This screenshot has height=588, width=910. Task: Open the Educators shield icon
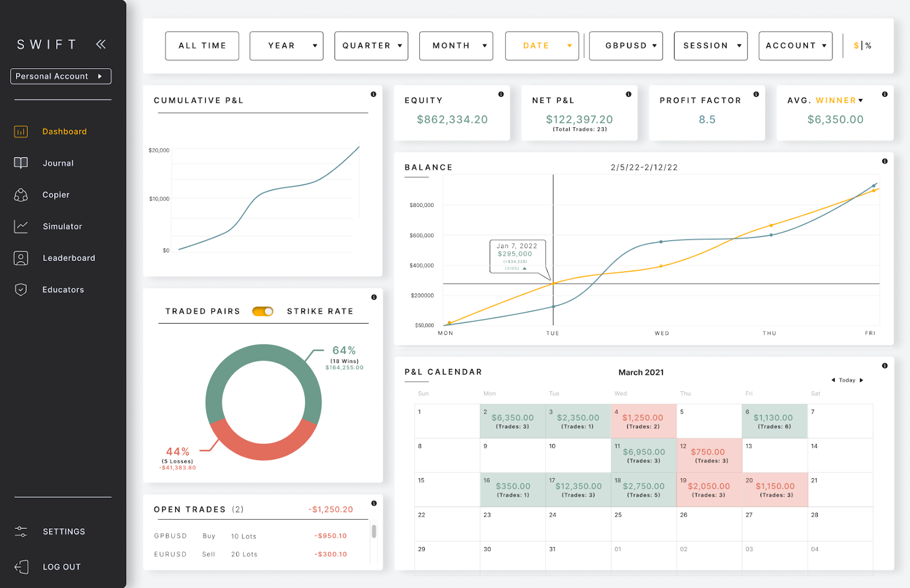click(21, 290)
